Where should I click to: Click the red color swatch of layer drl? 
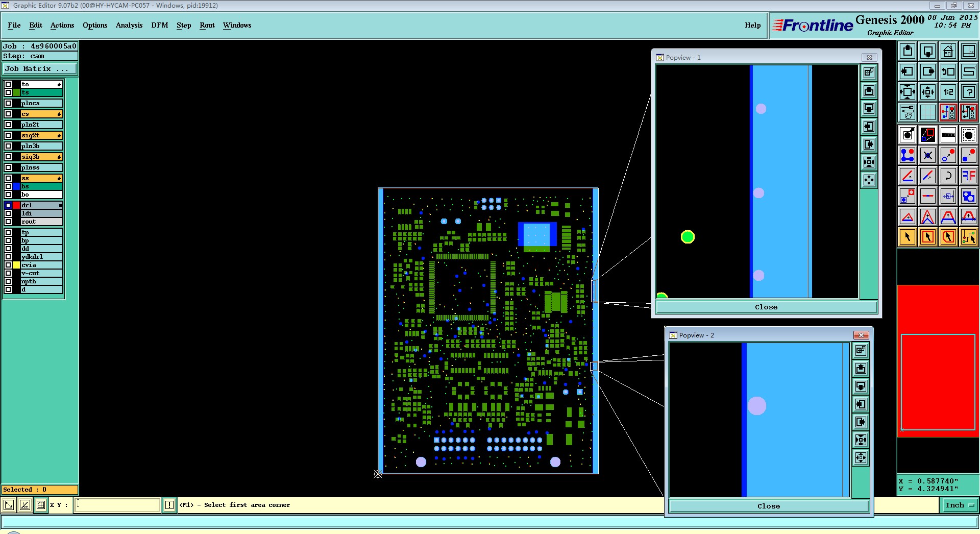[16, 205]
